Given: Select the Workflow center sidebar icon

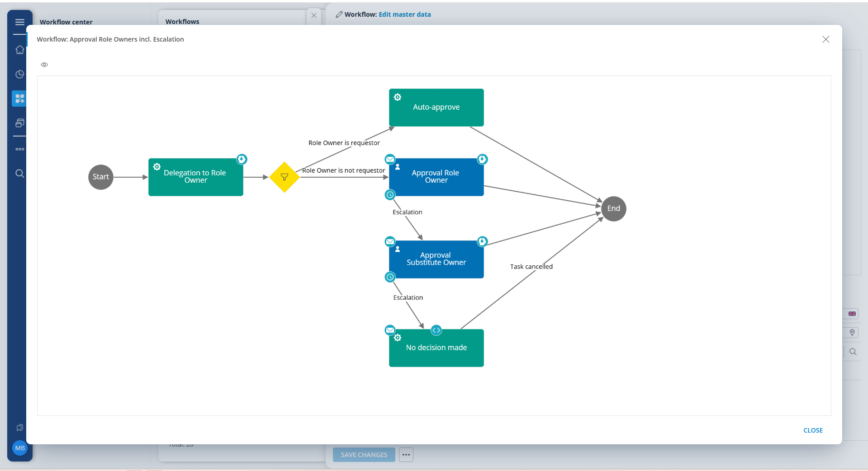Looking at the screenshot, I should (19, 99).
